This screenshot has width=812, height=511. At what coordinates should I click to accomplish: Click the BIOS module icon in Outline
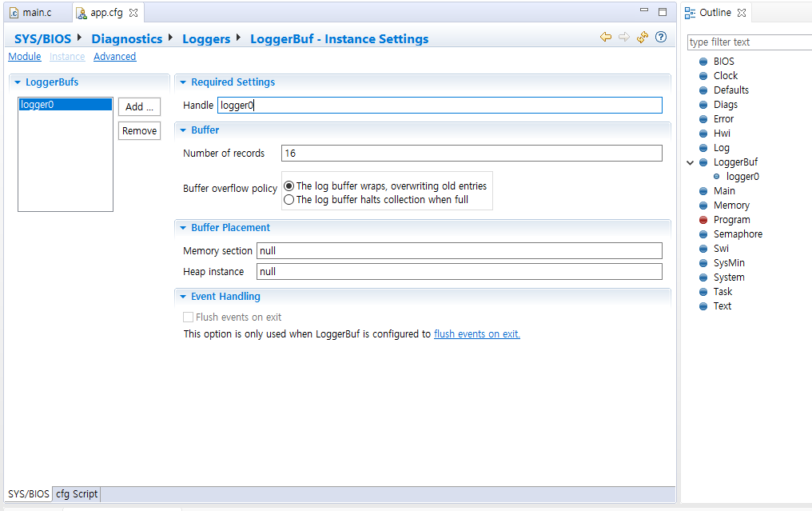(703, 61)
